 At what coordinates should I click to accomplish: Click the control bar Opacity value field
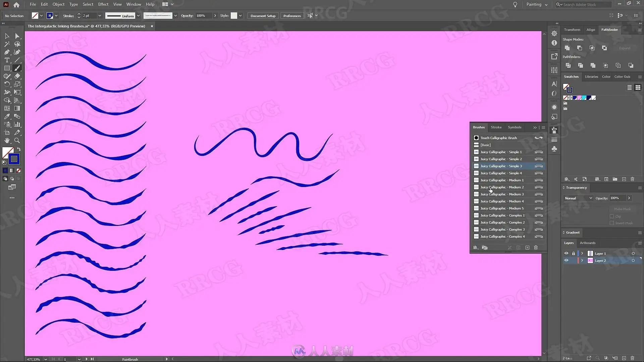204,16
